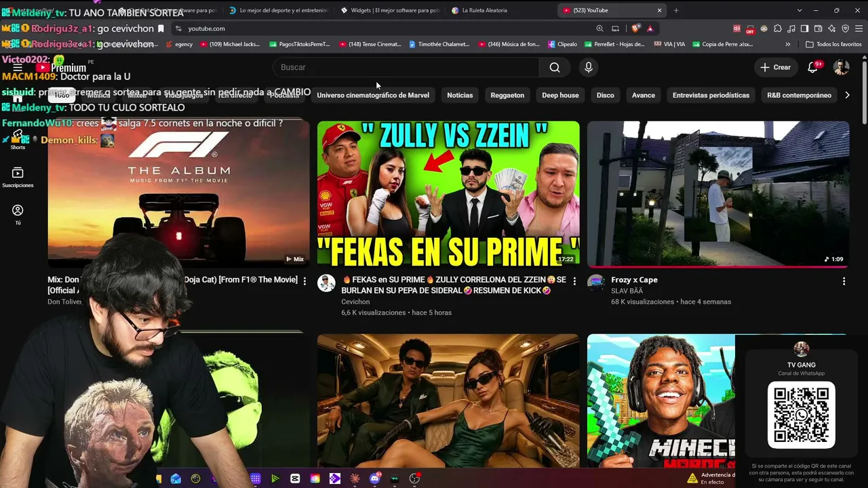Open options for the Don Toliver mix
This screenshot has width=868, height=488.
(x=304, y=281)
